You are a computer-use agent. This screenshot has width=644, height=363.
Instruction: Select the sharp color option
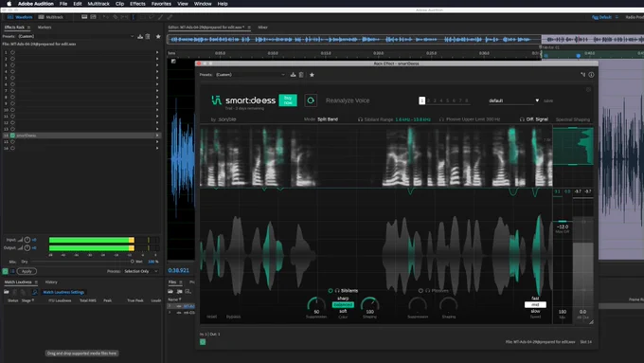[x=343, y=299]
